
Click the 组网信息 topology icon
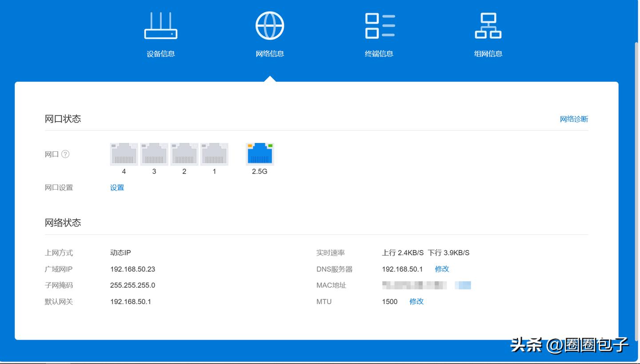[x=488, y=25]
